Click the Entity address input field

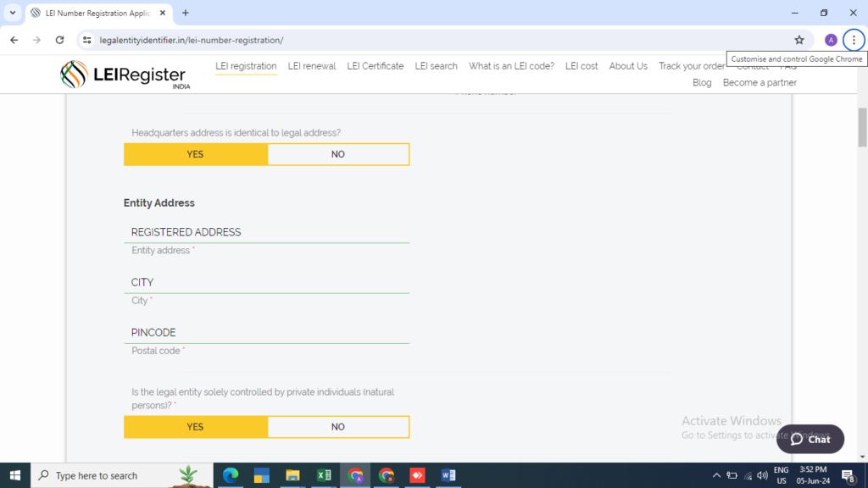[266, 232]
